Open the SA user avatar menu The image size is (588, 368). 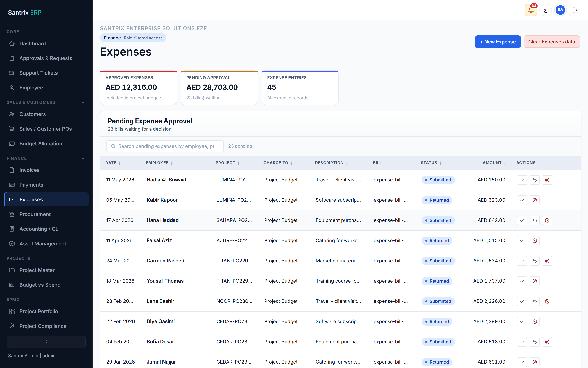(x=560, y=10)
